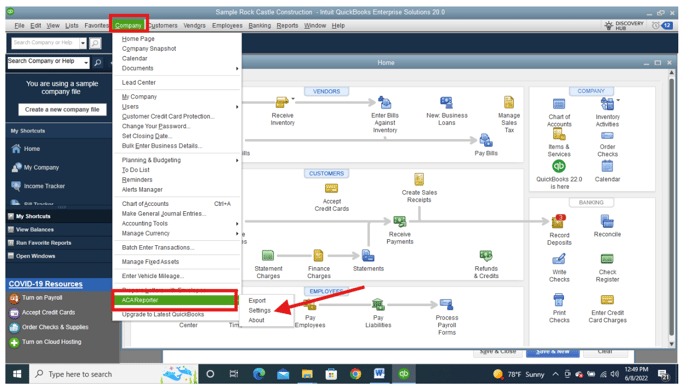Viewport: 688px width, 388px height.
Task: Open COVID-19 Resources link
Action: pyautogui.click(x=46, y=284)
